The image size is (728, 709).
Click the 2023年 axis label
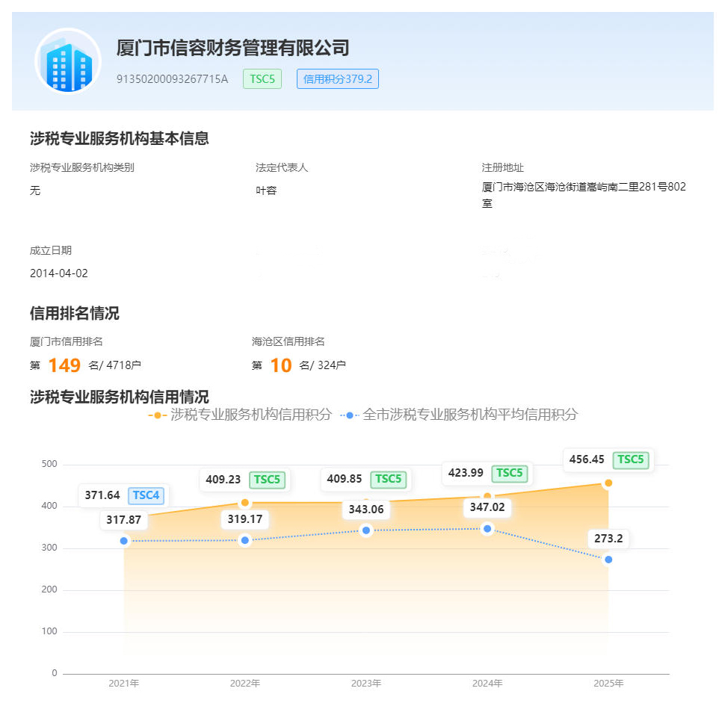pyautogui.click(x=366, y=683)
